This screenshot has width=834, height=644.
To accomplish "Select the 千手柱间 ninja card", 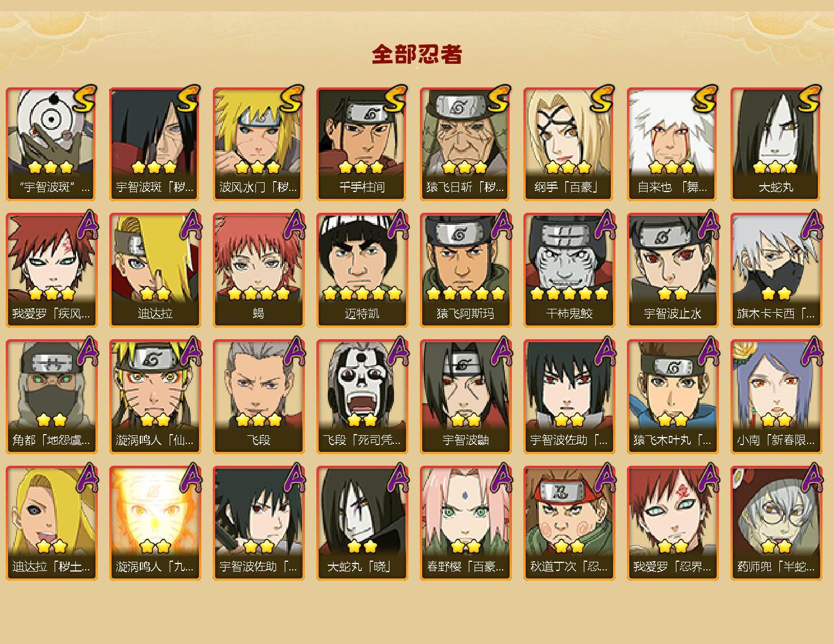I will (x=362, y=144).
